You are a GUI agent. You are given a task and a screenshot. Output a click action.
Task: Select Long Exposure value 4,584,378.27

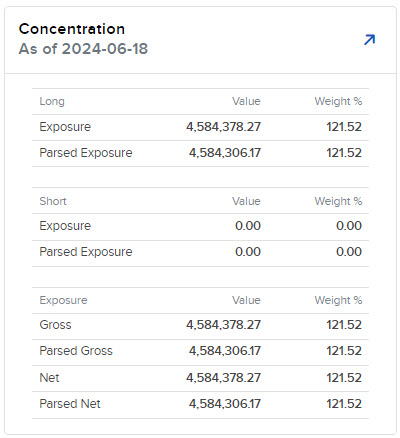click(x=223, y=127)
